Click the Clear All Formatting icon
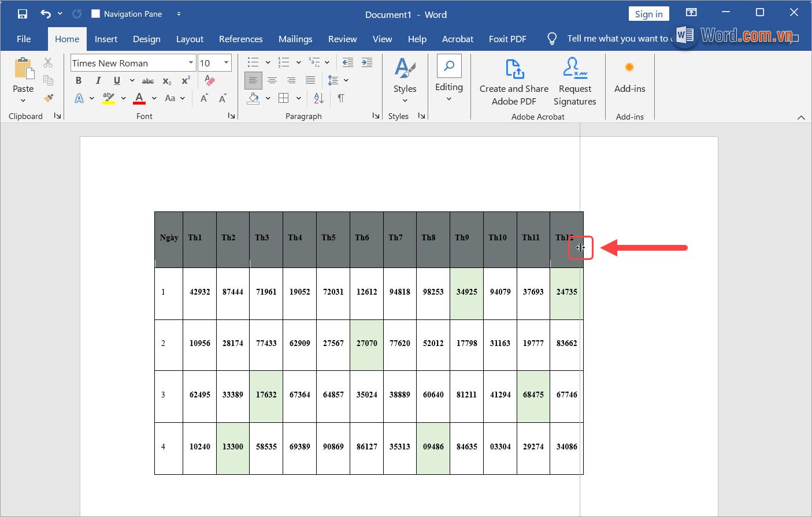 tap(210, 80)
